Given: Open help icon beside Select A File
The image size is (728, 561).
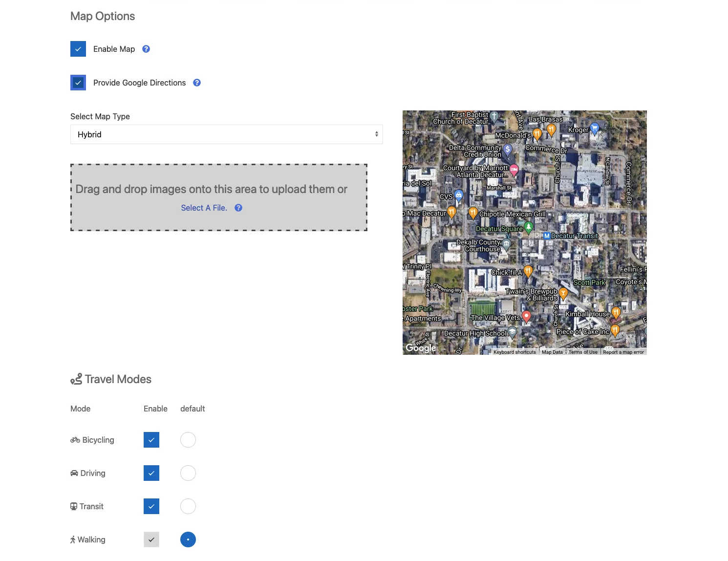Looking at the screenshot, I should coord(238,208).
